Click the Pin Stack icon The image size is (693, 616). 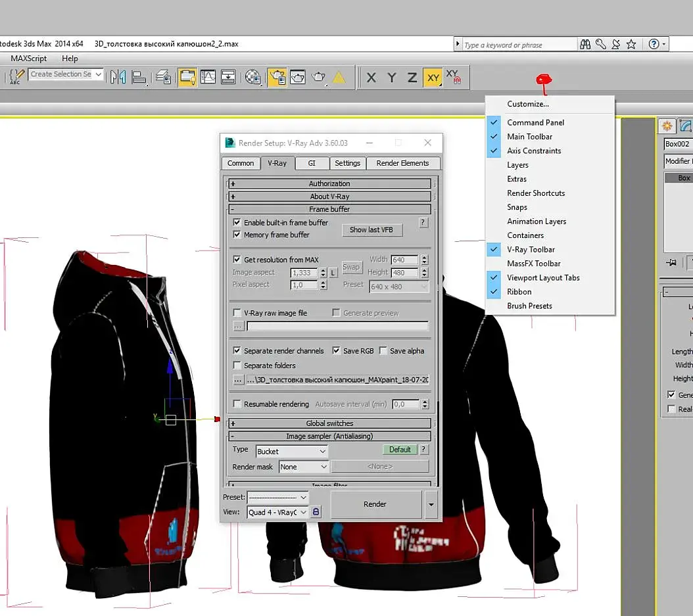coord(671,262)
